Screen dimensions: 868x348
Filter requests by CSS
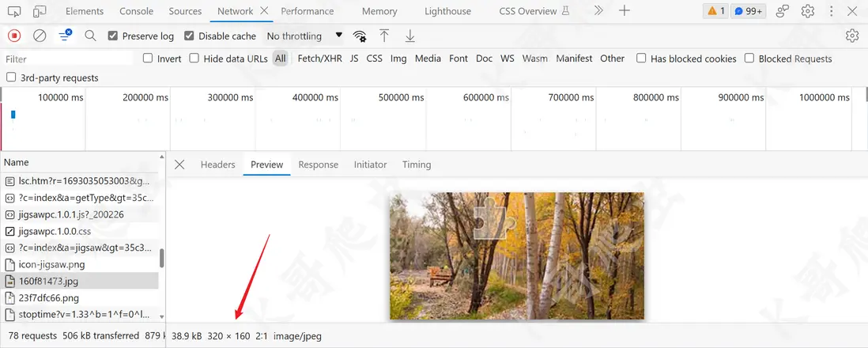pyautogui.click(x=374, y=59)
